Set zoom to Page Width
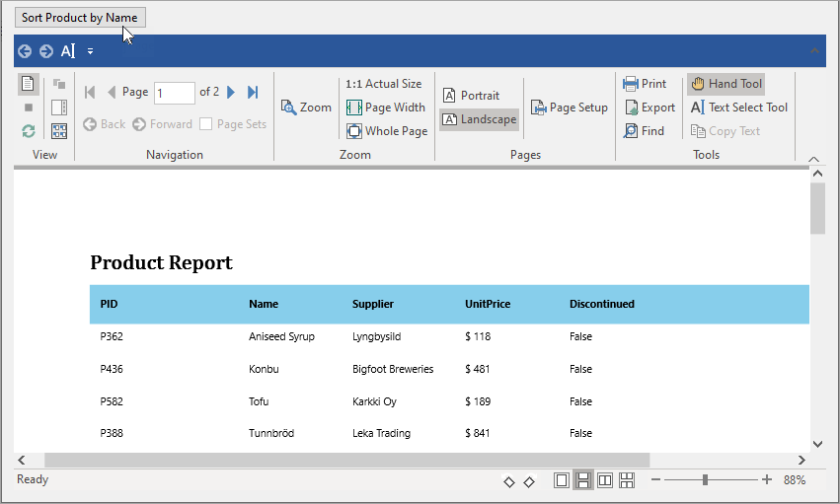The width and height of the screenshot is (840, 504). coord(386,108)
